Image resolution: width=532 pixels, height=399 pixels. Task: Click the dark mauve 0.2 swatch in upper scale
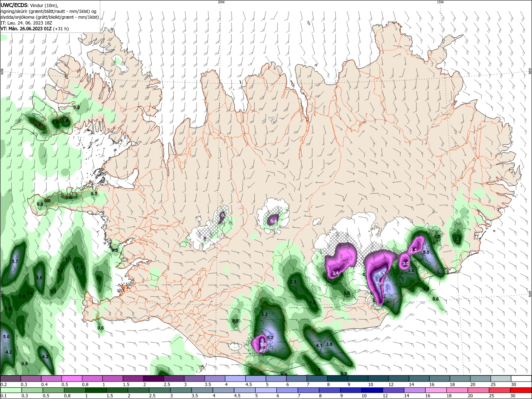(x=11, y=379)
